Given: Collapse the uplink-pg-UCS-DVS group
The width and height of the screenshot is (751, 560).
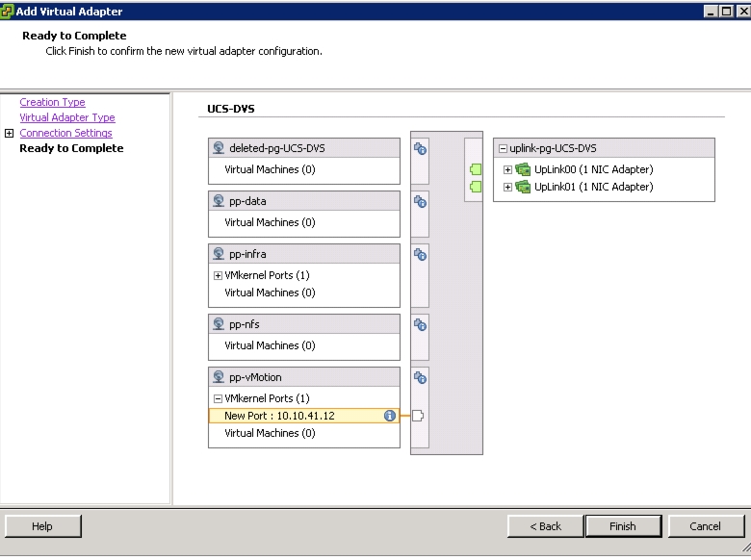Looking at the screenshot, I should click(503, 148).
